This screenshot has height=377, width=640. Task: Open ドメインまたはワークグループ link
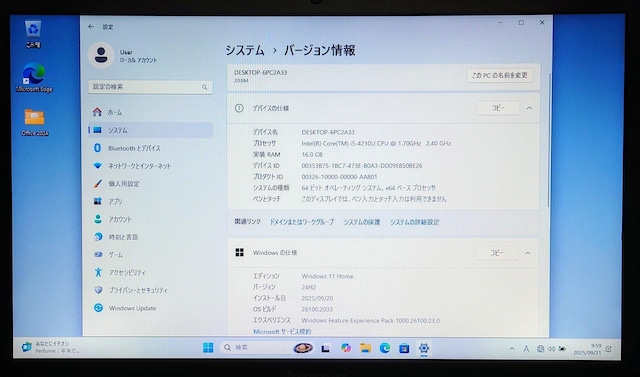coord(302,222)
